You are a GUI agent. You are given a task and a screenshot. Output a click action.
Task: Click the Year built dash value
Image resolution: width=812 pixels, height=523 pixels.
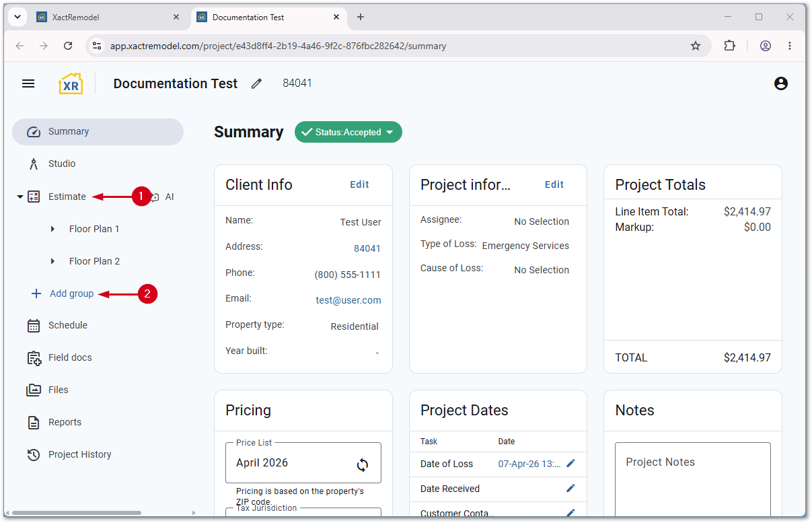[377, 353]
